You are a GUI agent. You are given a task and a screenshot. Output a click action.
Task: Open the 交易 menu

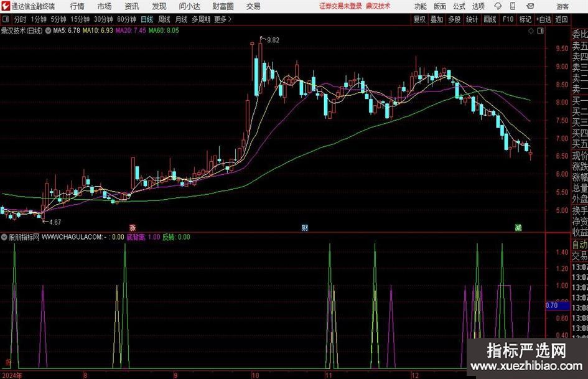coord(253,6)
